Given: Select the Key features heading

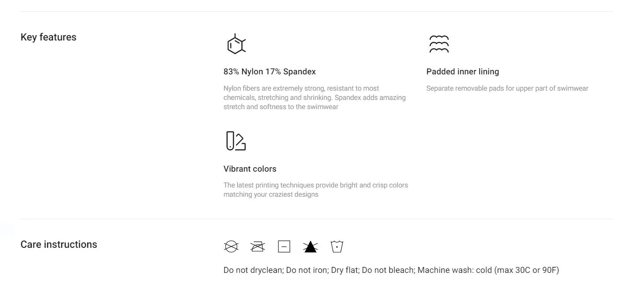Looking at the screenshot, I should click(48, 37).
